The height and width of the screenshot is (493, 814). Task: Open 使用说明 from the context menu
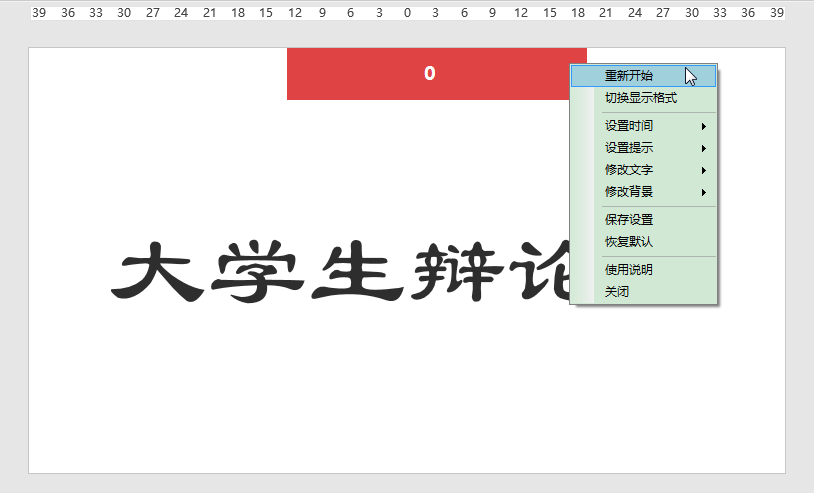pyautogui.click(x=643, y=270)
